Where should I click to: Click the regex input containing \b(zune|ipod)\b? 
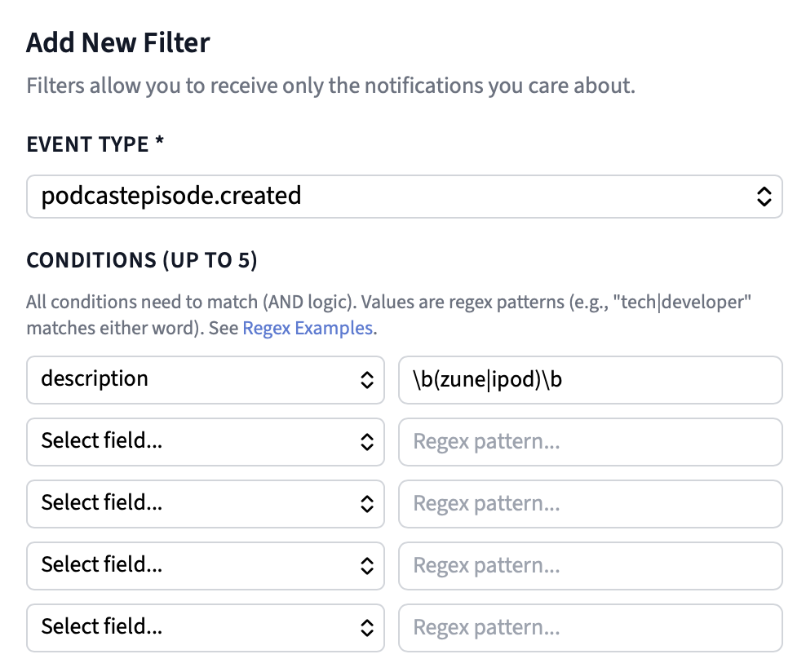pyautogui.click(x=590, y=379)
